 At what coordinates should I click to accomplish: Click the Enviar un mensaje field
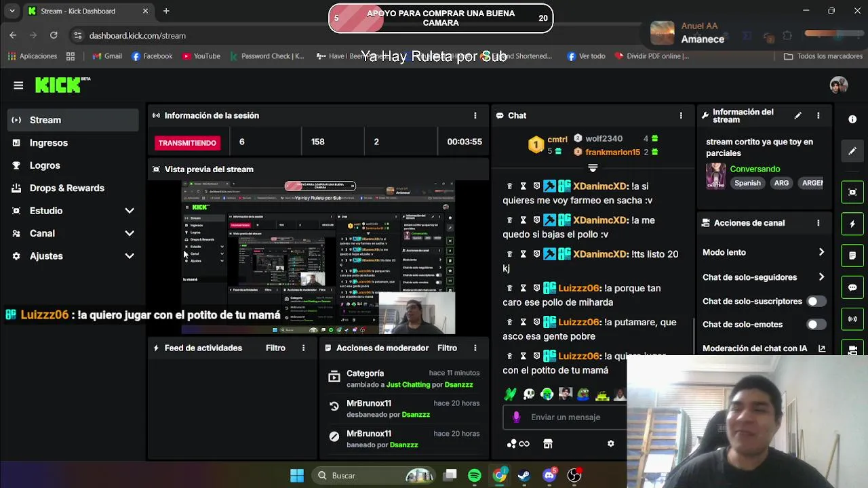566,418
